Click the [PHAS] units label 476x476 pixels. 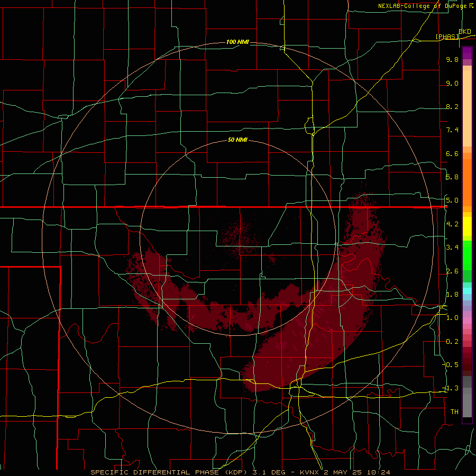point(447,36)
